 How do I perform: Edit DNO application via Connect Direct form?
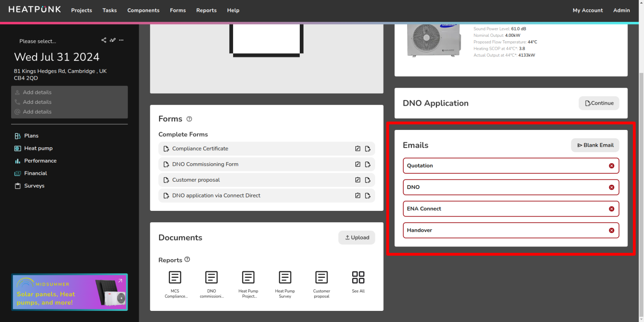click(x=358, y=195)
